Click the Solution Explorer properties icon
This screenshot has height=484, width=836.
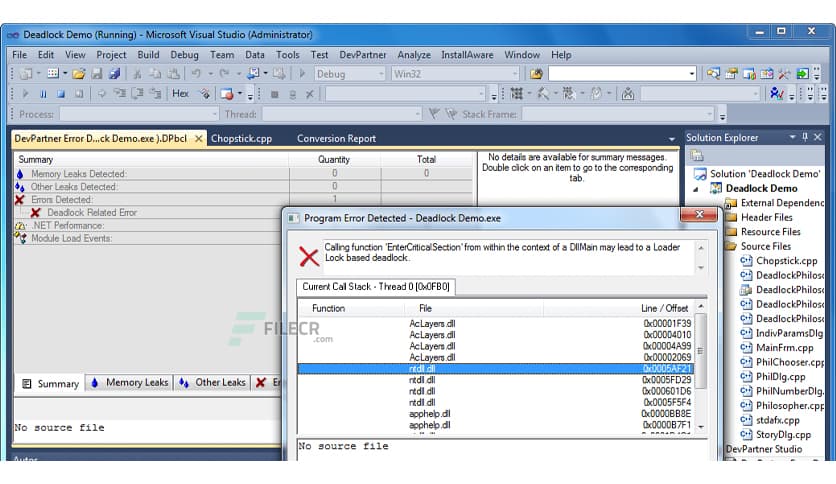coord(697,156)
